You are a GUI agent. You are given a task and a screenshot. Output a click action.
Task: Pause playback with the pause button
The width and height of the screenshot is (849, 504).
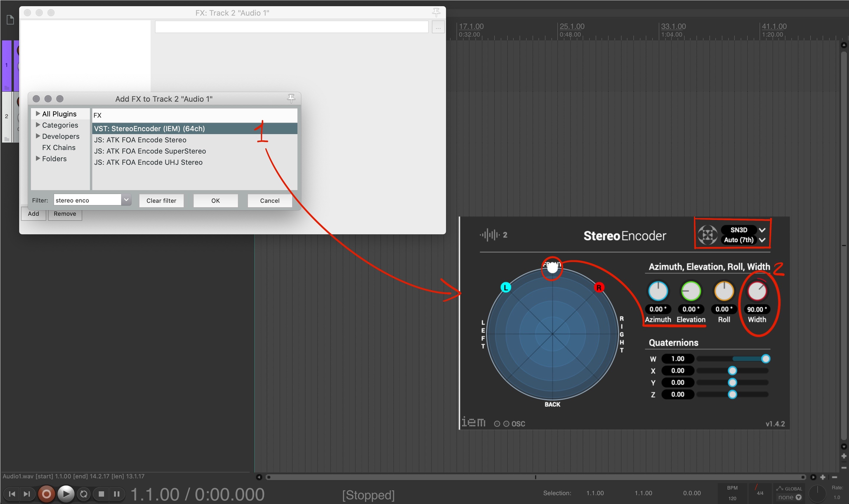(x=116, y=494)
